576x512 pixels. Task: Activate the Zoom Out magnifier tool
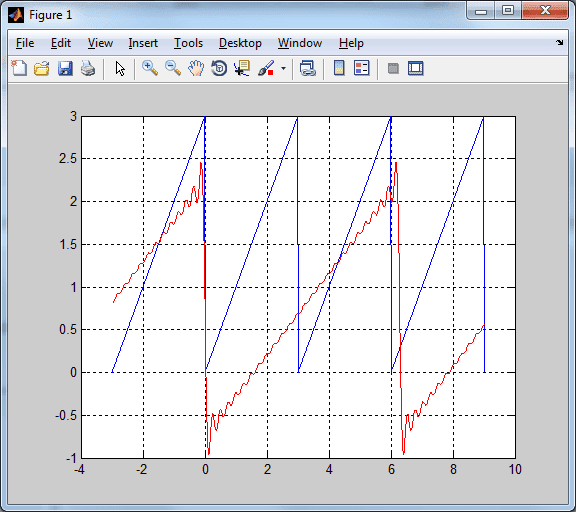(173, 68)
